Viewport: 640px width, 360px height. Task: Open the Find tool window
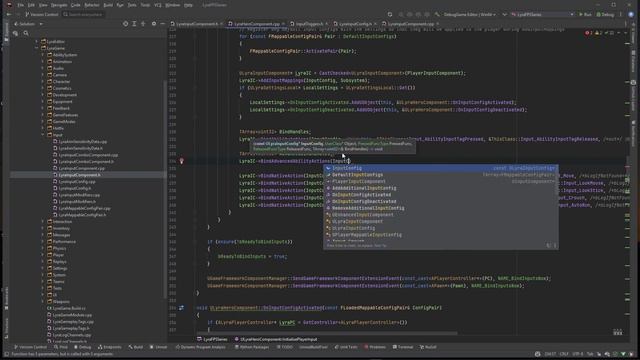pyautogui.click(x=61, y=347)
